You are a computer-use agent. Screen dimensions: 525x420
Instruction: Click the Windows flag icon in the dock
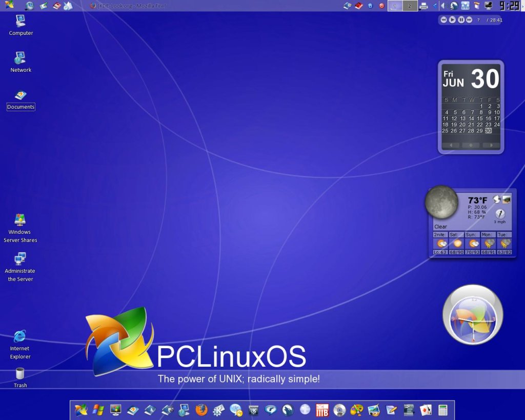(x=98, y=410)
